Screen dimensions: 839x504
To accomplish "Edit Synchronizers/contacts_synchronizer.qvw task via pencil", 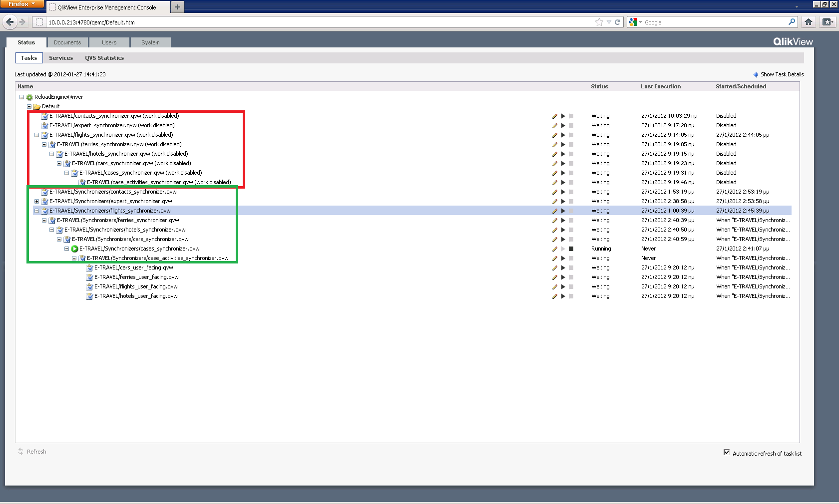I will tap(554, 192).
